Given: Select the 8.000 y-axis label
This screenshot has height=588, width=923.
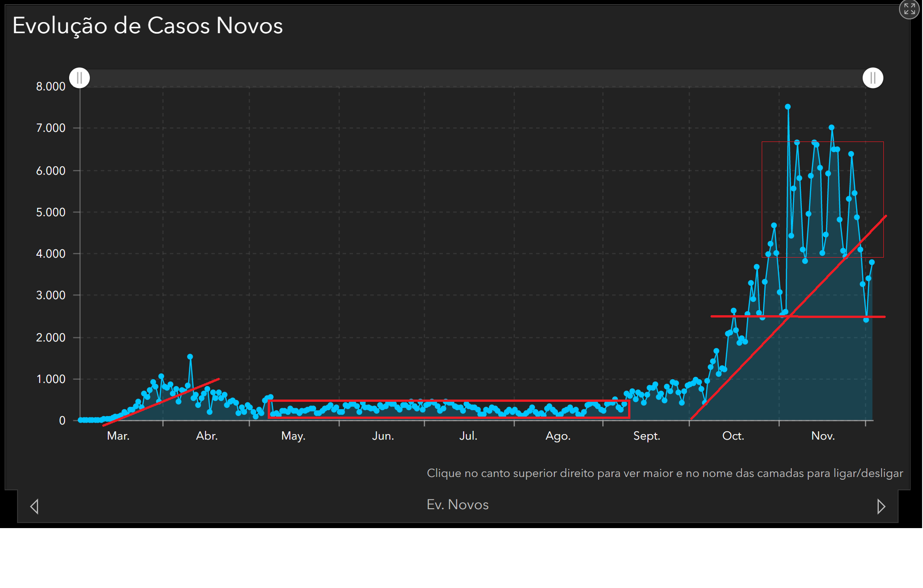Looking at the screenshot, I should tap(51, 87).
